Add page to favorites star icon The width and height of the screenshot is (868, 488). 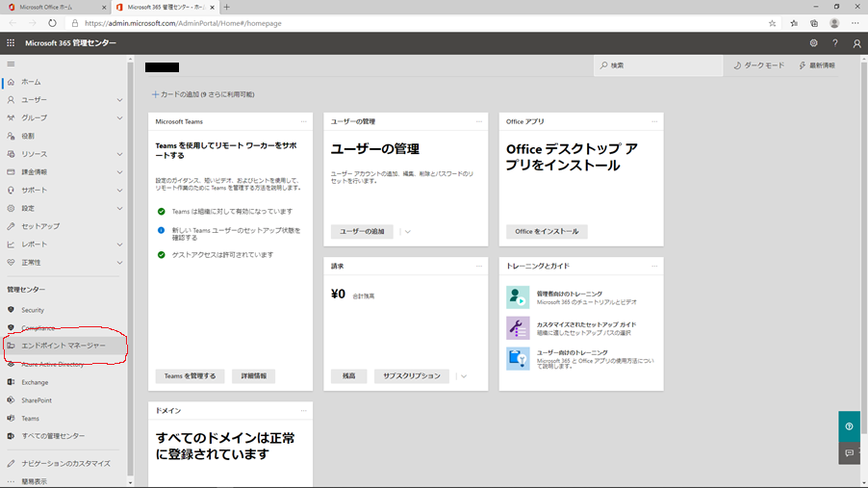coord(772,23)
